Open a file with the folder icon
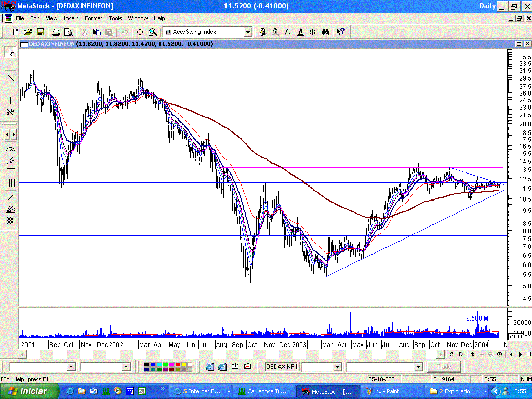 coord(28,32)
